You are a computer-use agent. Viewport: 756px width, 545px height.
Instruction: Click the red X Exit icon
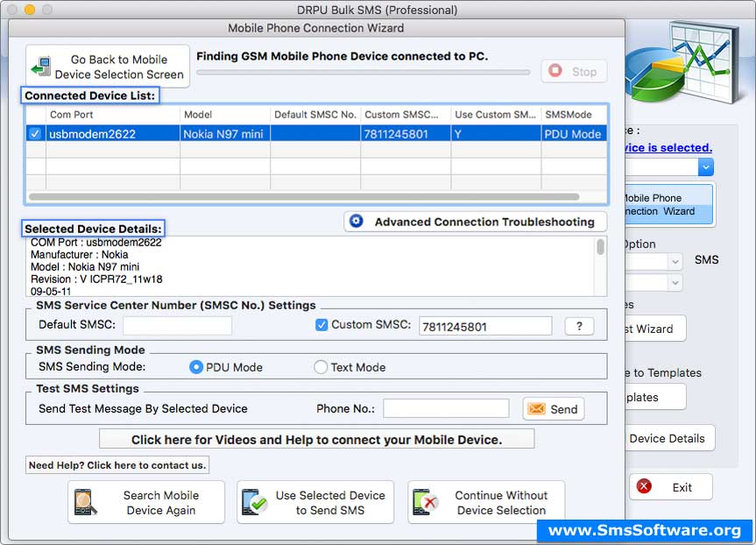(644, 486)
